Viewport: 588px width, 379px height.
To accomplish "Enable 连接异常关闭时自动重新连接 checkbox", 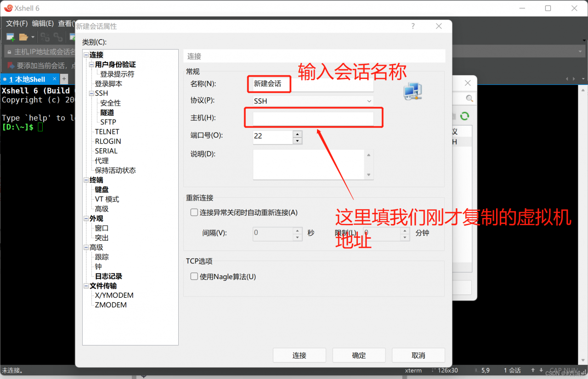I will [x=194, y=212].
